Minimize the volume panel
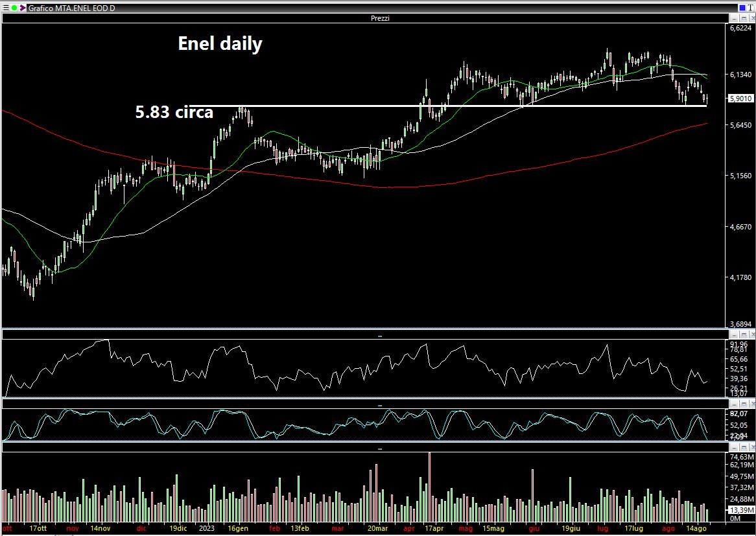This screenshot has width=756, height=536. point(735,448)
